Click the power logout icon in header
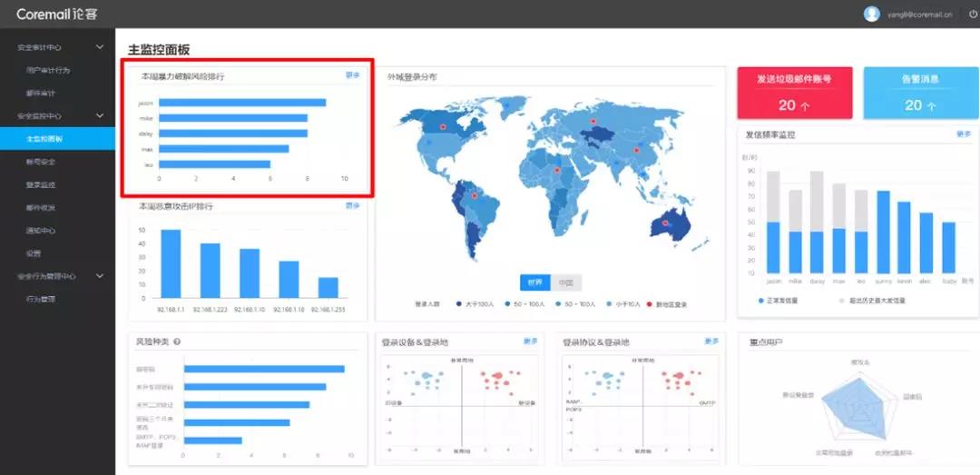The height and width of the screenshot is (475, 980). (x=973, y=14)
